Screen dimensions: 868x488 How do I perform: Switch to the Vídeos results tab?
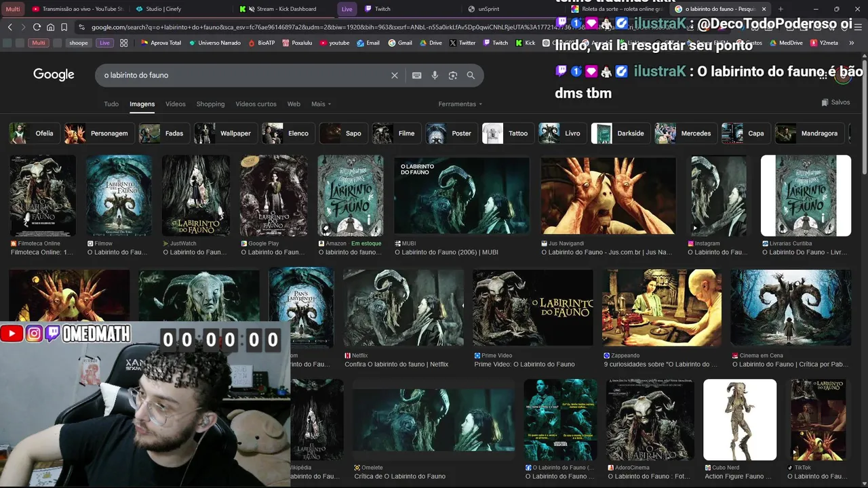coord(176,104)
